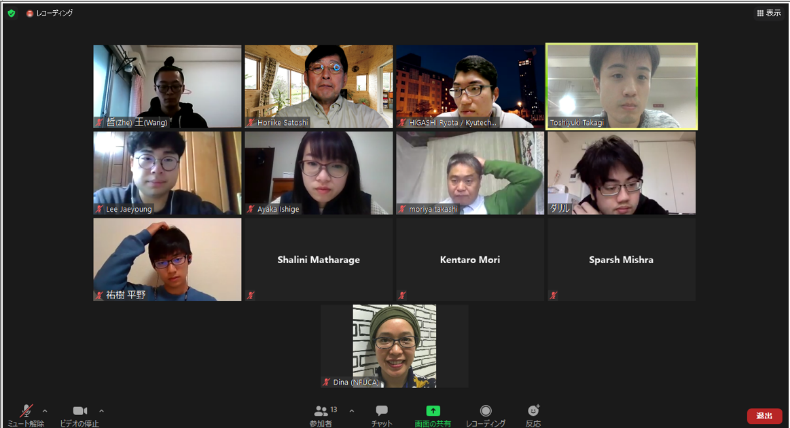Open the reactions emoji icon
The height and width of the screenshot is (428, 790).
[533, 410]
